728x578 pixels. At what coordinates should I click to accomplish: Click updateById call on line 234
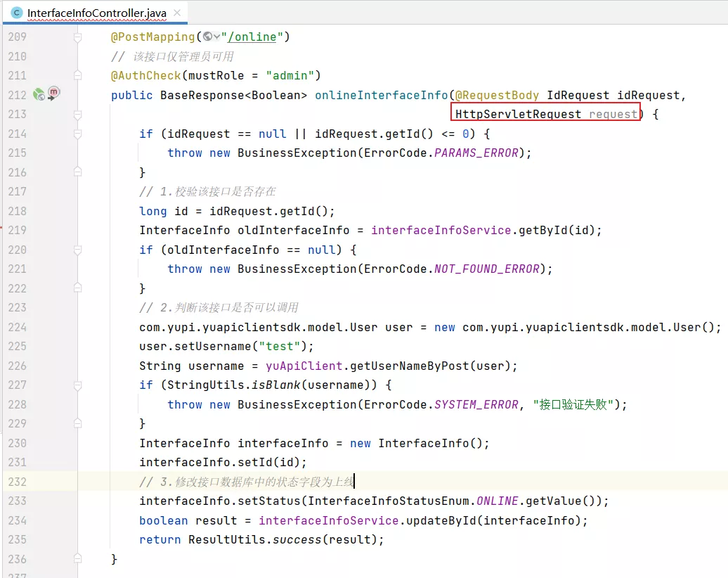(441, 520)
